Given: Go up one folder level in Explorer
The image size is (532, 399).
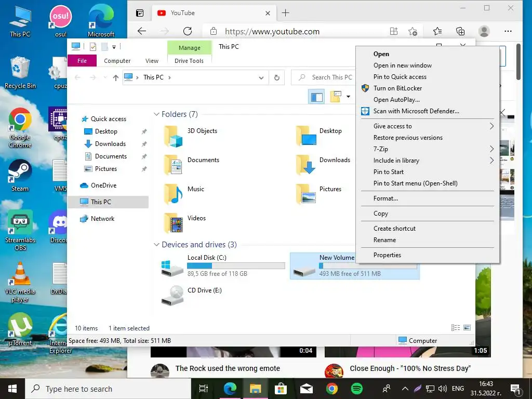Looking at the screenshot, I should 116,78.
